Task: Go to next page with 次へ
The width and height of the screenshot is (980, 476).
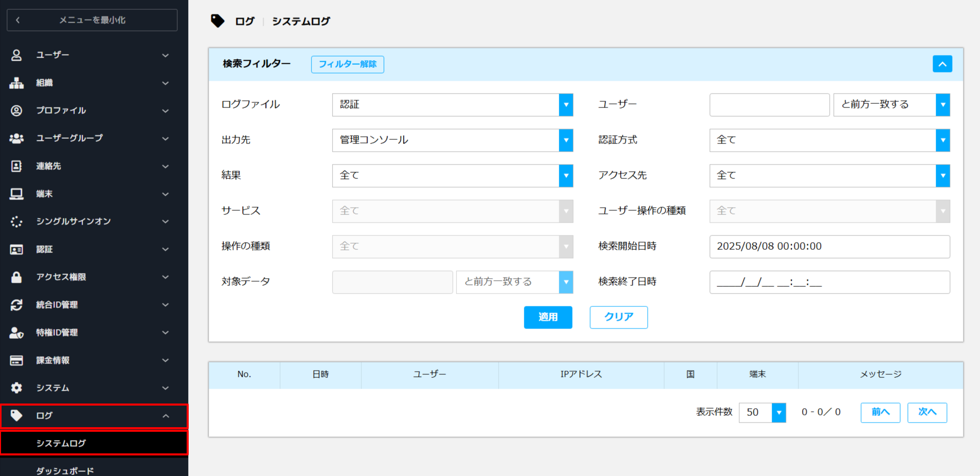Action: tap(927, 412)
